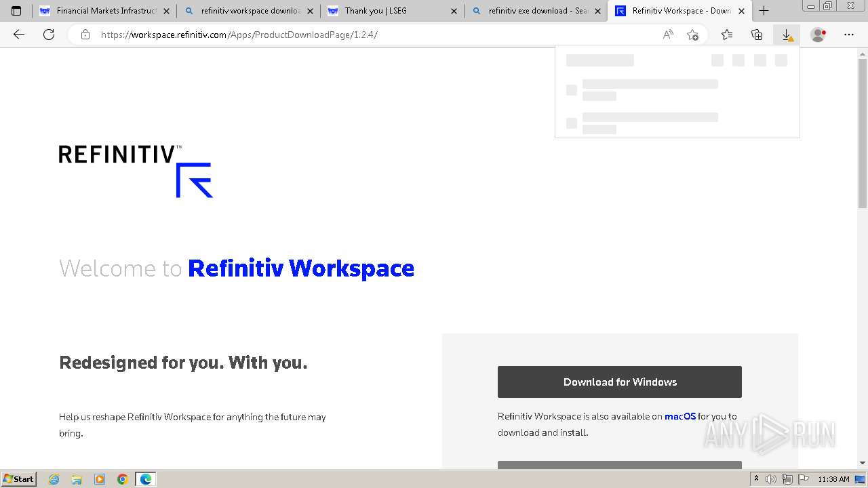Reload the current page
Image resolution: width=868 pixels, height=488 pixels.
pyautogui.click(x=49, y=35)
